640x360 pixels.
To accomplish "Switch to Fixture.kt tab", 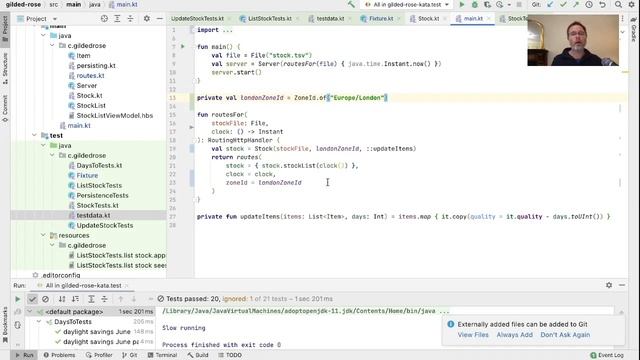I will point(380,18).
